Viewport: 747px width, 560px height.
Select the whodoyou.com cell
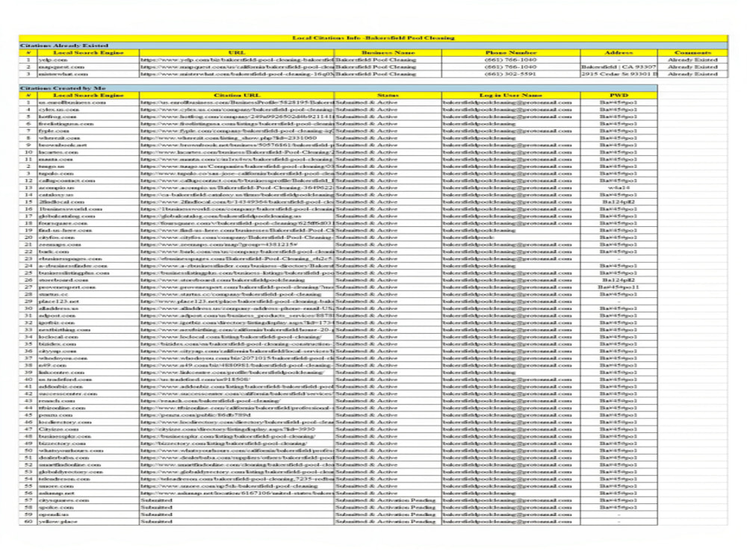click(89, 358)
